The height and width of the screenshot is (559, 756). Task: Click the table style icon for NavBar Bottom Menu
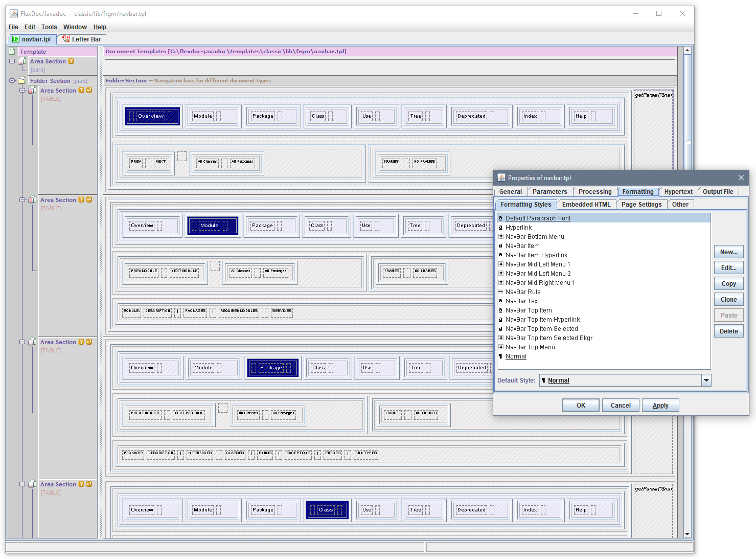coord(500,237)
